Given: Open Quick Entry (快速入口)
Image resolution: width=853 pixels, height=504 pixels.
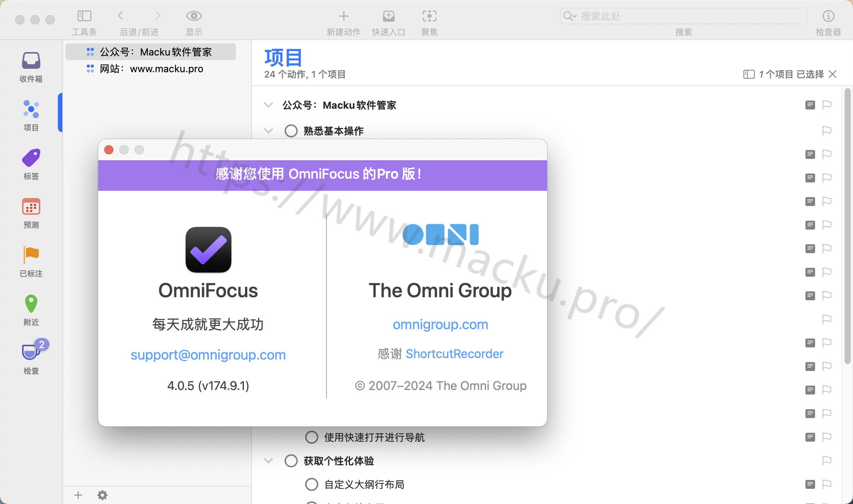Looking at the screenshot, I should pyautogui.click(x=388, y=16).
